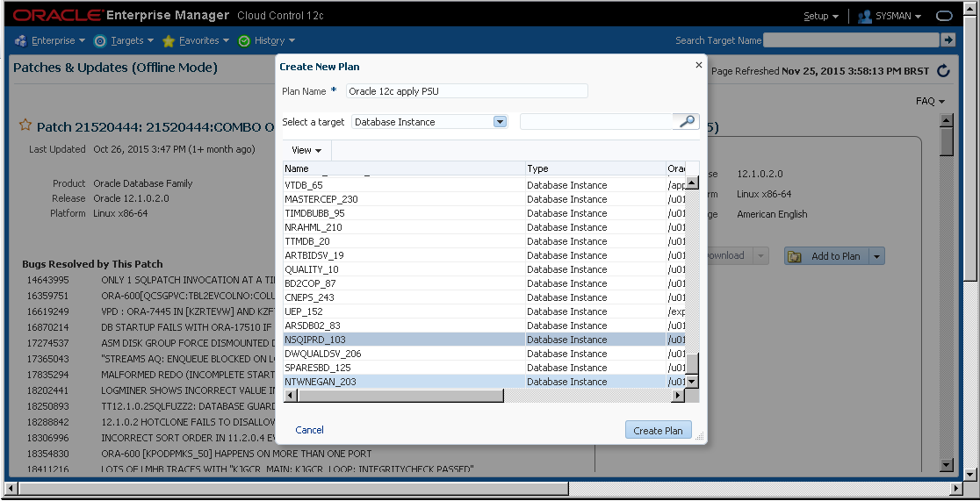The image size is (980, 501).
Task: Select the BD2COP_87 row
Action: pos(485,283)
